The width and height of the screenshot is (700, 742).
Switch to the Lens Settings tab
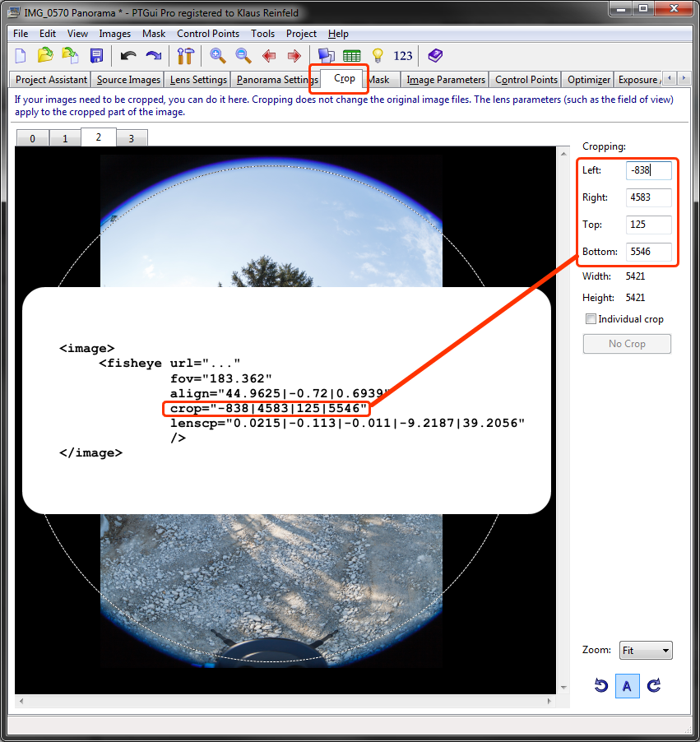(x=198, y=80)
